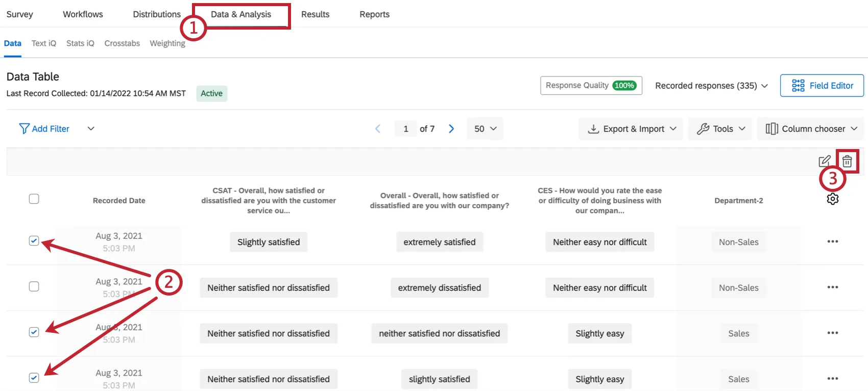Open the Tools dropdown menu
Screen dimensions: 868x391
[721, 129]
